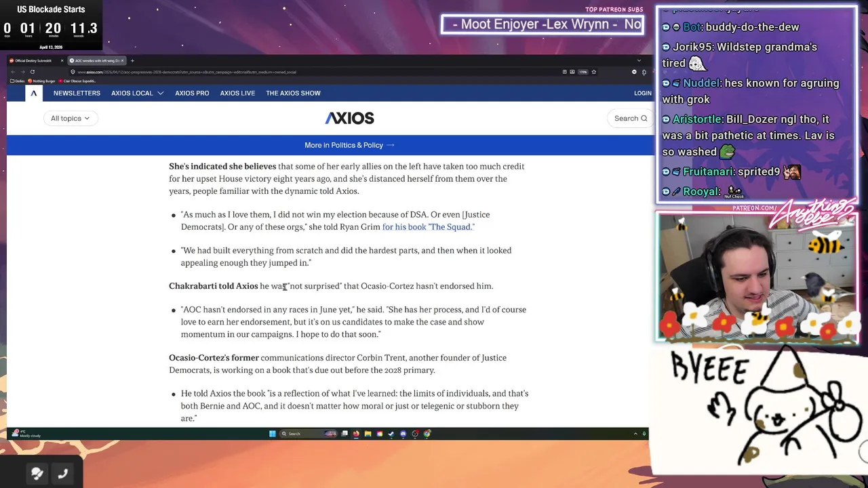Open Firefox from the taskbar
This screenshot has height=488, width=868.
pos(356,434)
